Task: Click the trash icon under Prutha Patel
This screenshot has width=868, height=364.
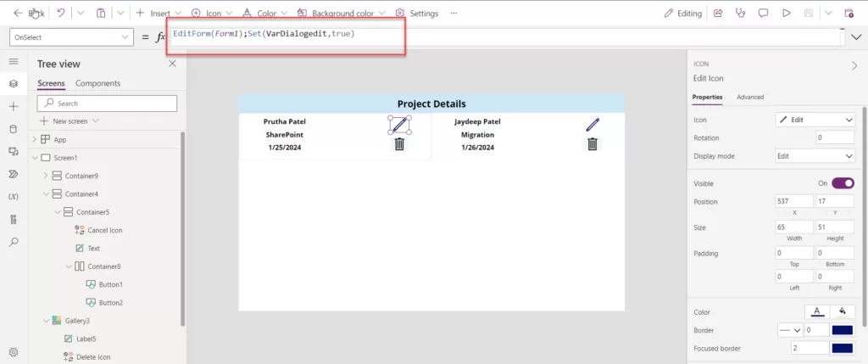Action: (x=399, y=143)
